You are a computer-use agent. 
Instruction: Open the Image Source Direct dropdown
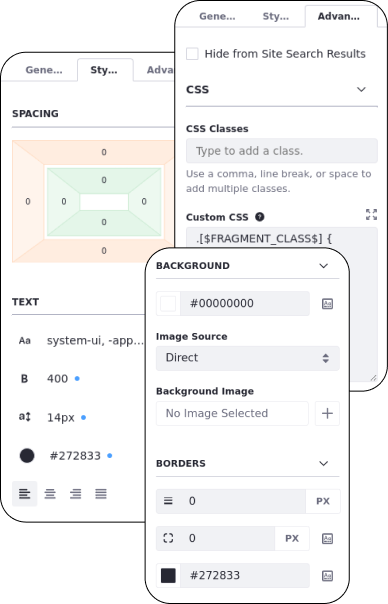click(x=248, y=358)
